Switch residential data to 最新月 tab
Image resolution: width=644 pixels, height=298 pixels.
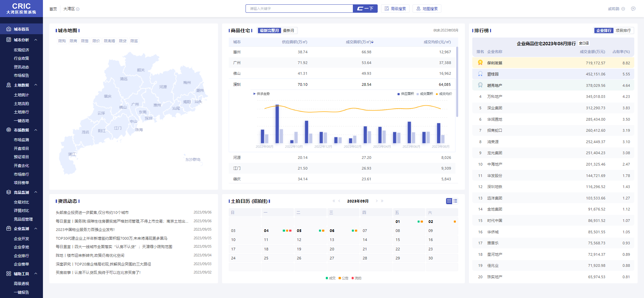tap(288, 31)
